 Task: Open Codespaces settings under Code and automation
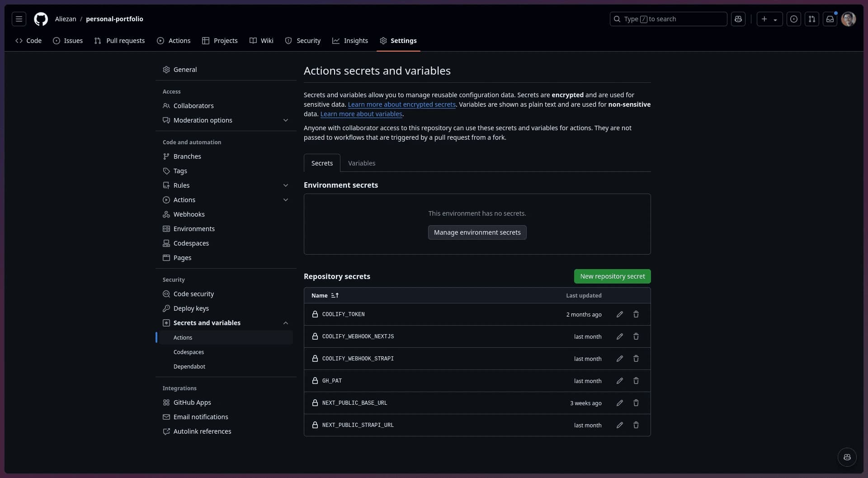pyautogui.click(x=226, y=243)
